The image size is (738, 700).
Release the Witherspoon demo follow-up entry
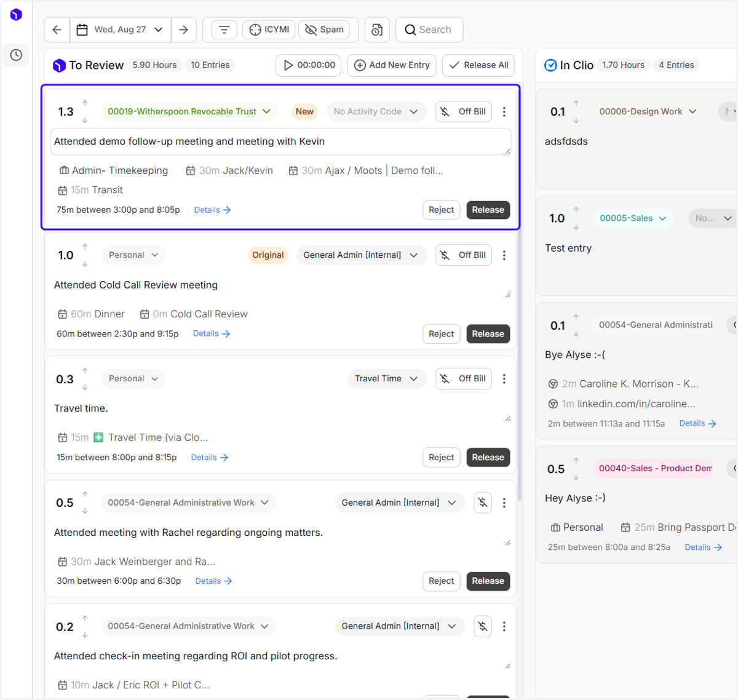pos(488,210)
